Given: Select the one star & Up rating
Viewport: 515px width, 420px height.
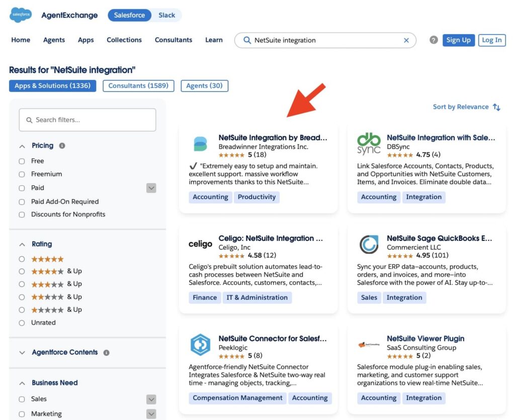Looking at the screenshot, I should click(x=22, y=310).
